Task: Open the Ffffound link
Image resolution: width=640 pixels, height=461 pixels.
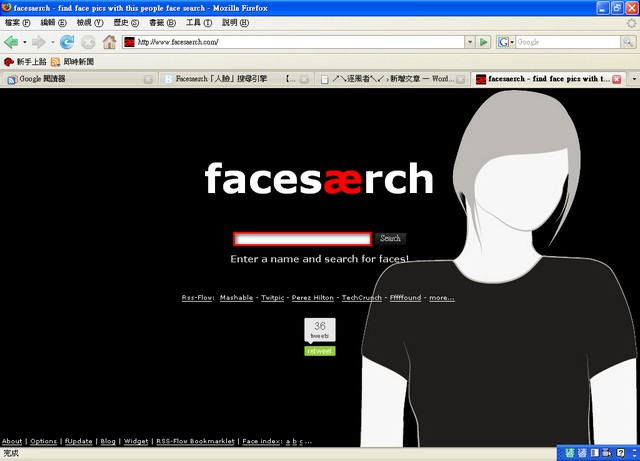Action: [x=405, y=298]
